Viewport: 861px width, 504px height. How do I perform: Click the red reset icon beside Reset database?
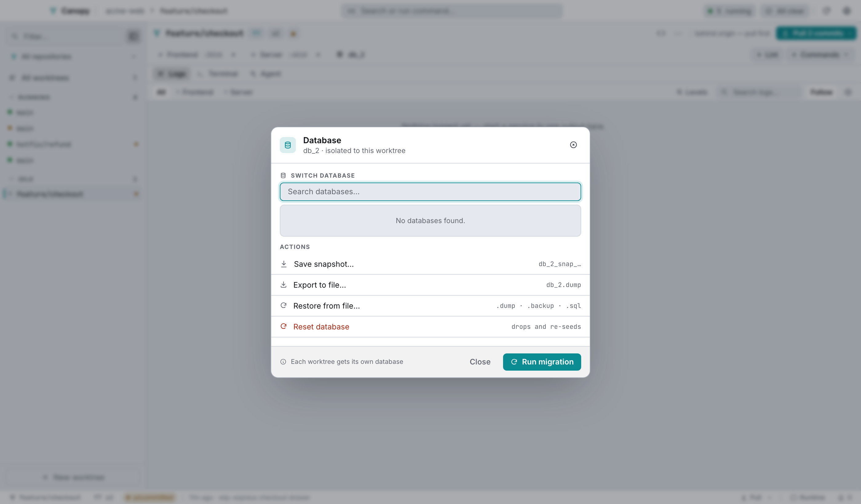click(283, 326)
